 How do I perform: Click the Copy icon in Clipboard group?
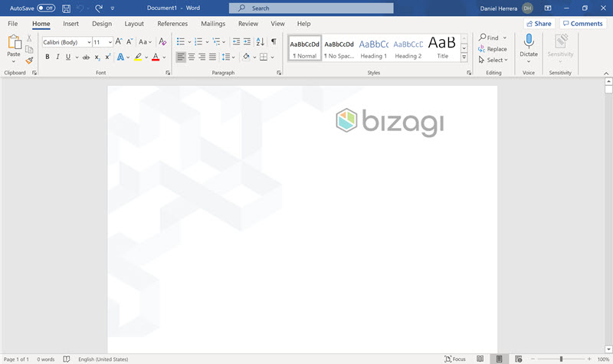point(29,49)
